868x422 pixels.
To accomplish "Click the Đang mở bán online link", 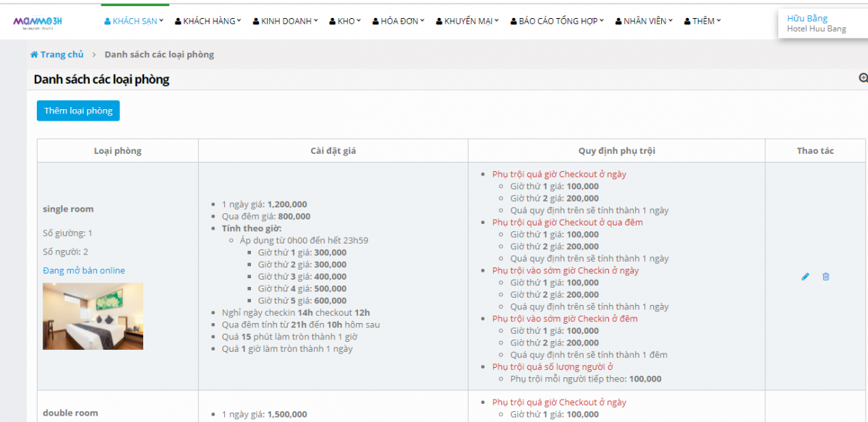I will [84, 271].
